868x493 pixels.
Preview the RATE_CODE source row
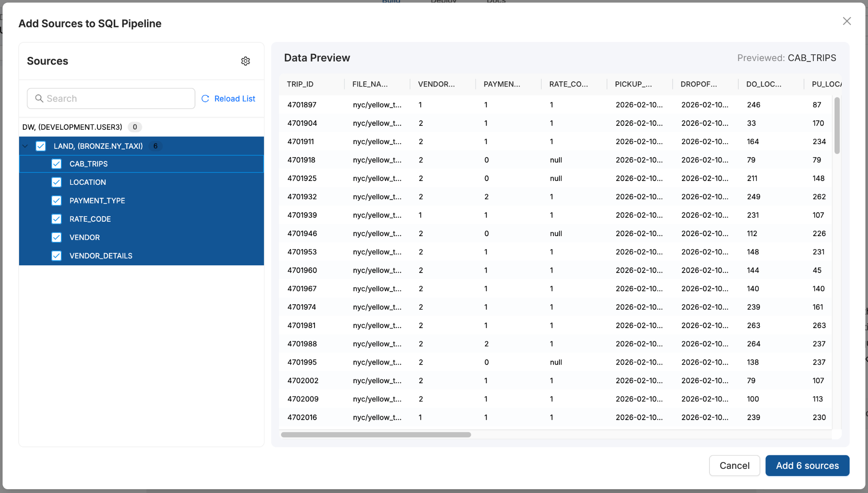[x=142, y=219]
